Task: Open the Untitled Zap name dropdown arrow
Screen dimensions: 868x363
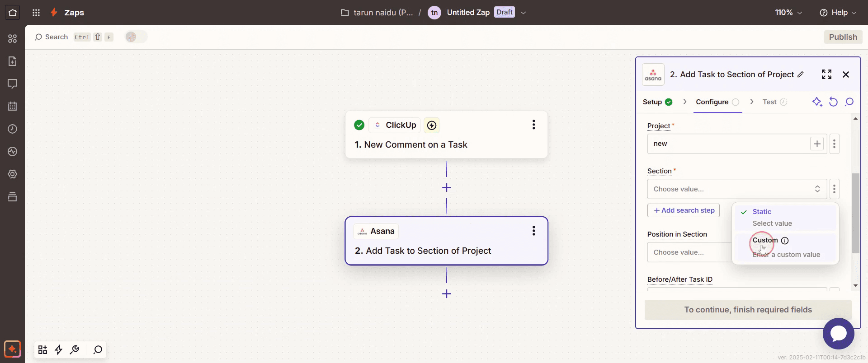Action: (524, 13)
